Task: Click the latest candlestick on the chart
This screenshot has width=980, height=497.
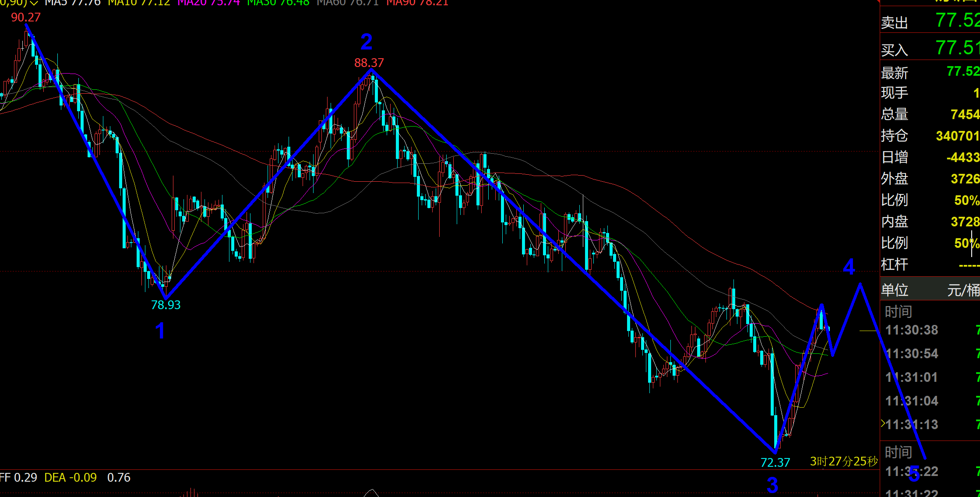Action: tap(828, 329)
